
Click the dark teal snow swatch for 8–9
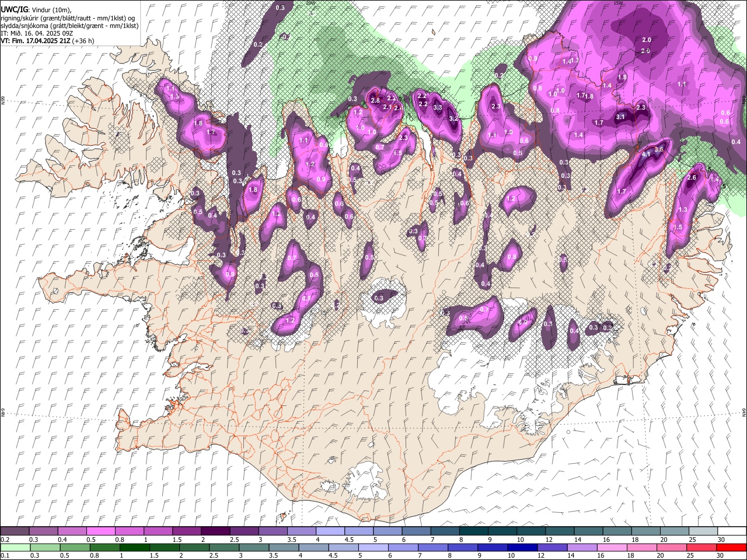(x=474, y=531)
